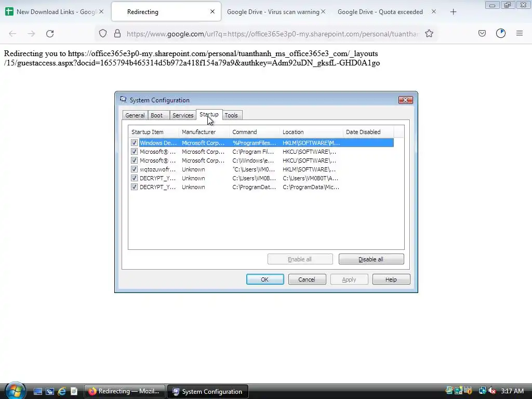
Task: Click Switch between windows quick launch icon
Action: click(50, 392)
